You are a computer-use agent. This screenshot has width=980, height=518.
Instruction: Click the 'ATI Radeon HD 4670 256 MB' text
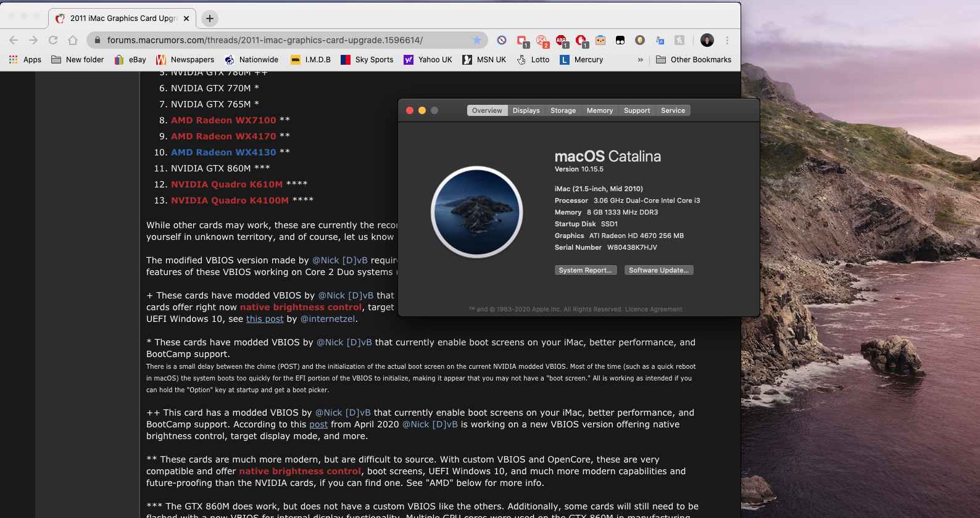(636, 236)
